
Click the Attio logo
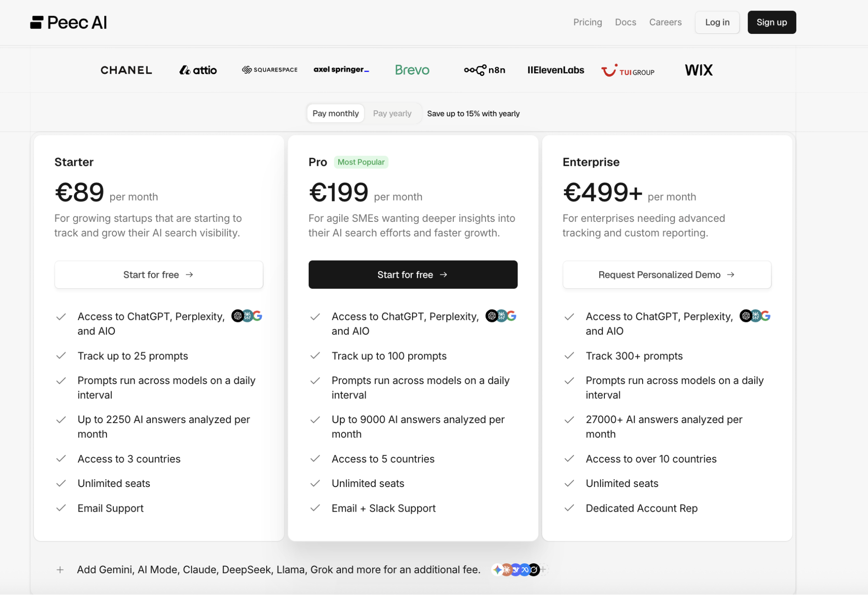pos(198,70)
